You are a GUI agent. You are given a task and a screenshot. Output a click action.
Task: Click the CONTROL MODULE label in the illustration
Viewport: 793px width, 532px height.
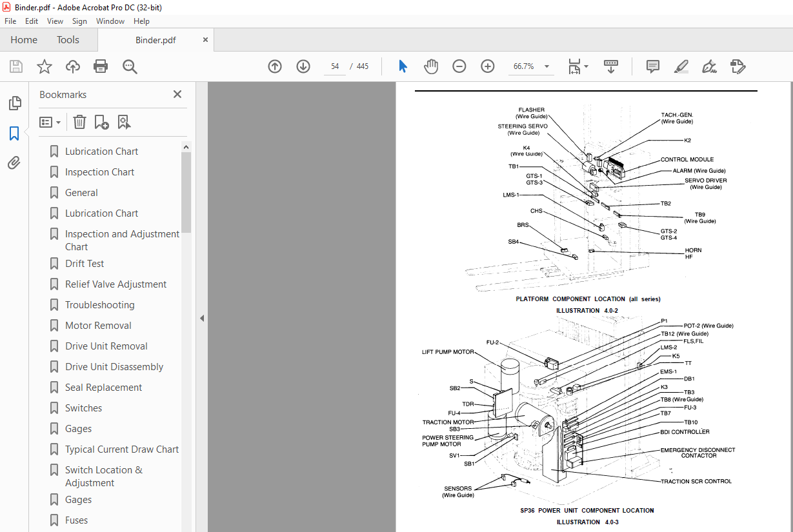[x=687, y=160]
